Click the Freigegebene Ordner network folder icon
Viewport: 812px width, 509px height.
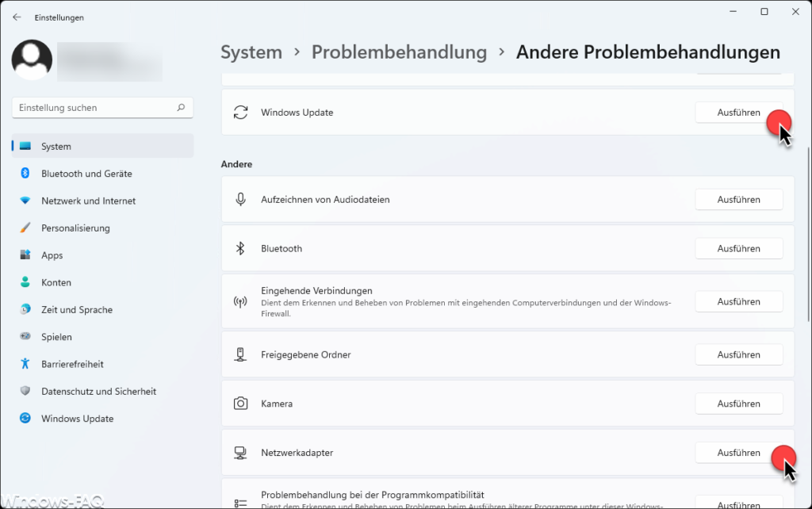tap(240, 354)
